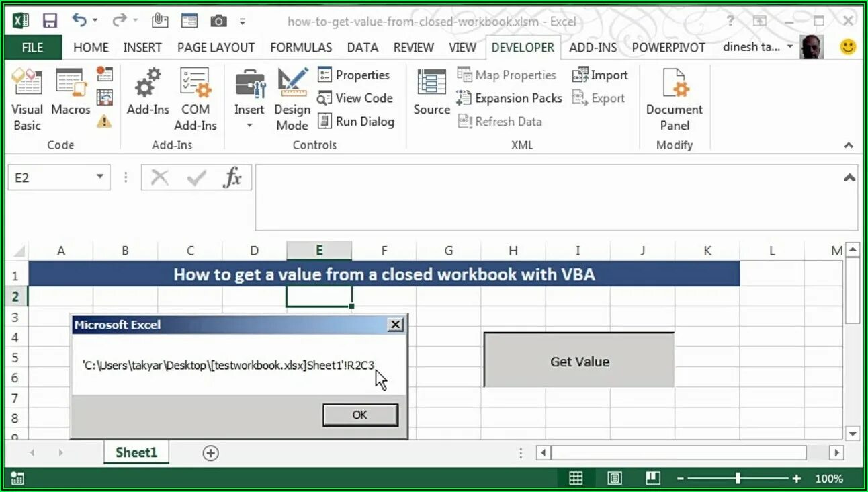Switch to the POWERPIVOT tab

pos(668,47)
